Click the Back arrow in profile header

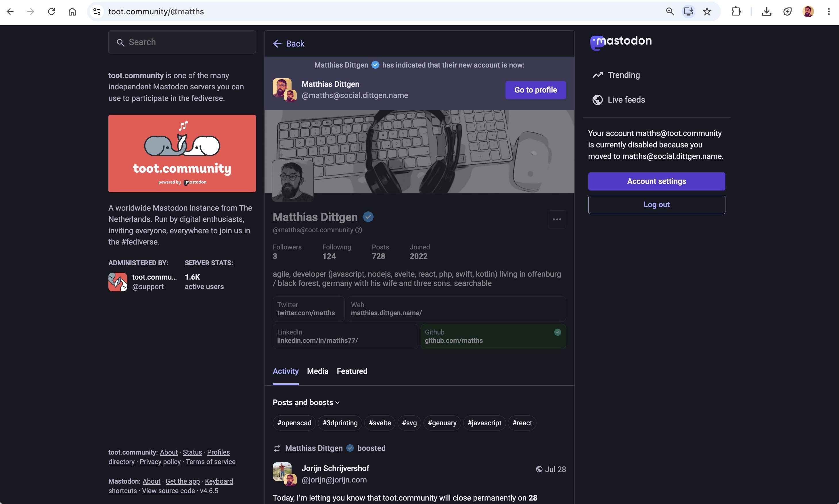pos(278,43)
